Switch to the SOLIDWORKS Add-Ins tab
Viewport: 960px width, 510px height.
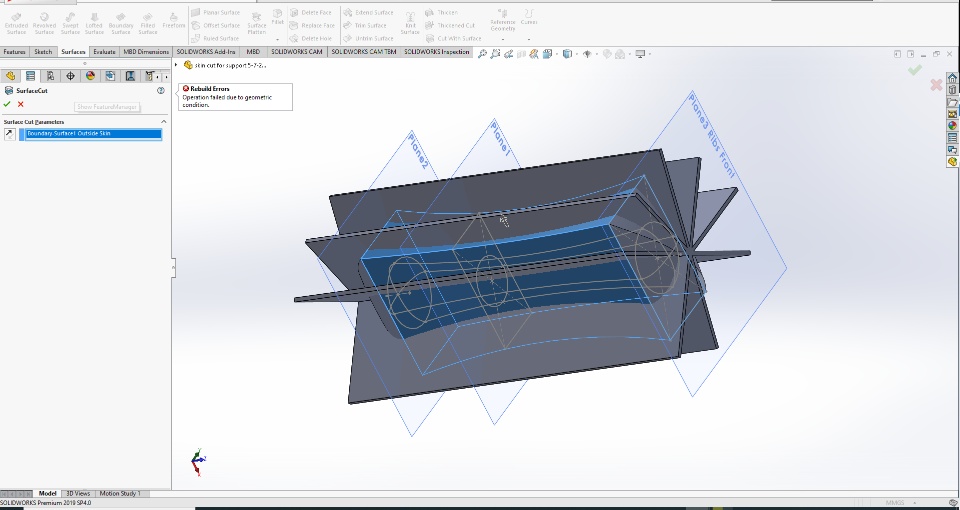(x=206, y=52)
